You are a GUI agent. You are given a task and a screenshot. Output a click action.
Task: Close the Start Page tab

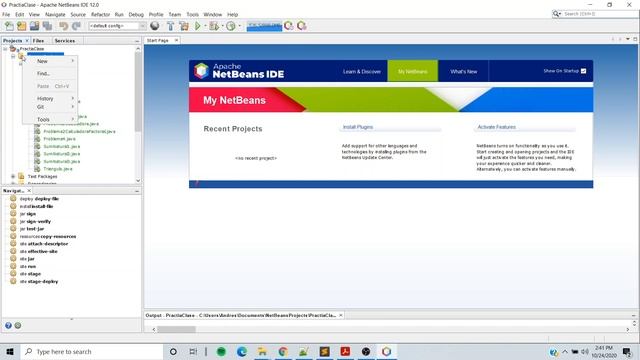(176, 40)
